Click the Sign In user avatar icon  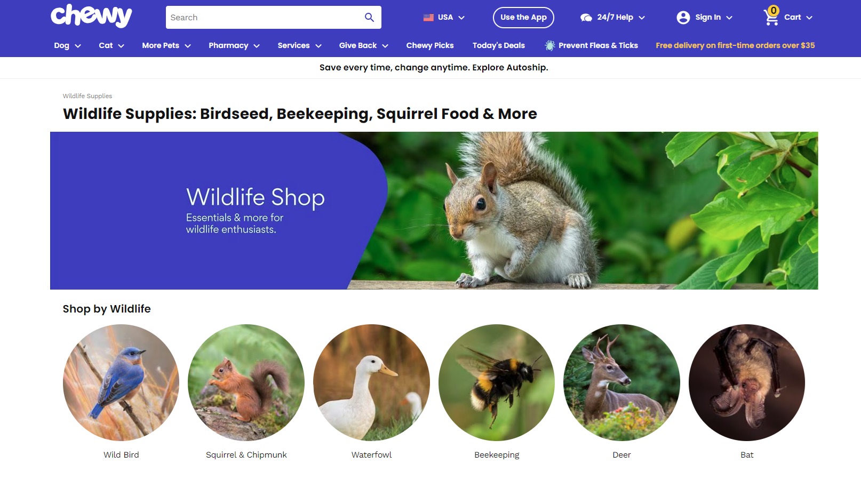pos(683,18)
